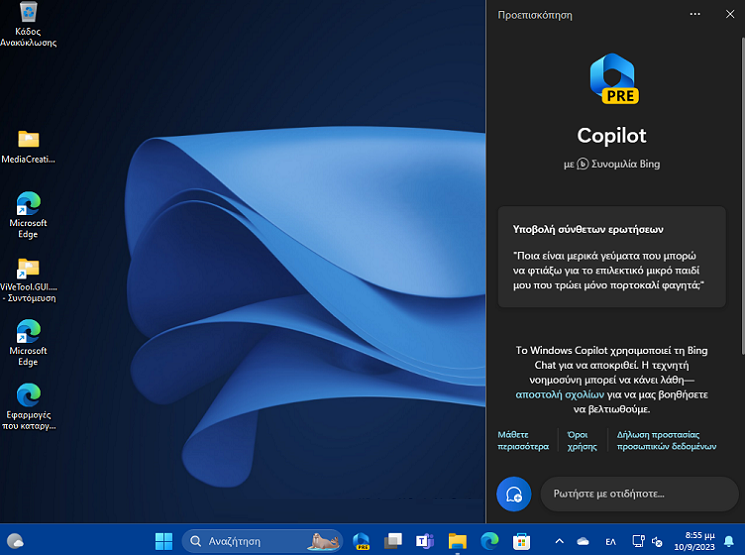The height and width of the screenshot is (555, 745).
Task: Open Task View in the taskbar
Action: click(x=393, y=541)
